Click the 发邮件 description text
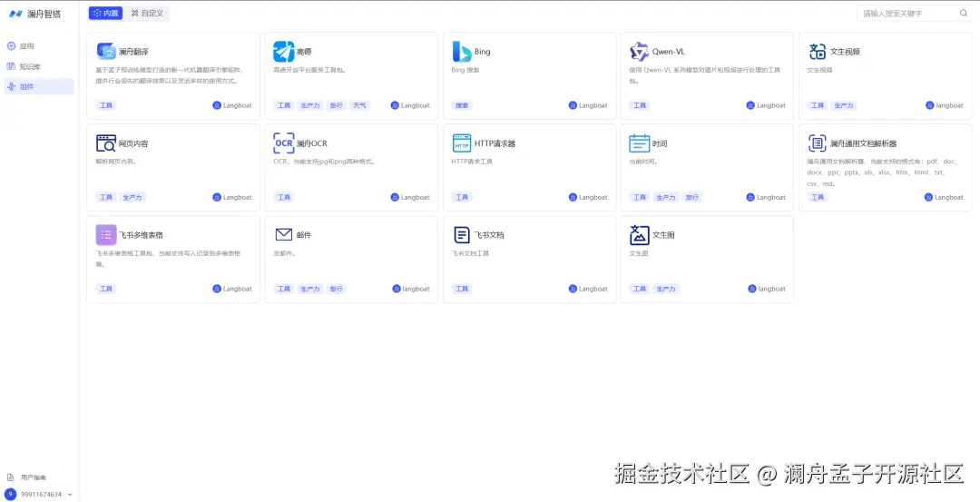The height and width of the screenshot is (502, 980). coord(284,253)
